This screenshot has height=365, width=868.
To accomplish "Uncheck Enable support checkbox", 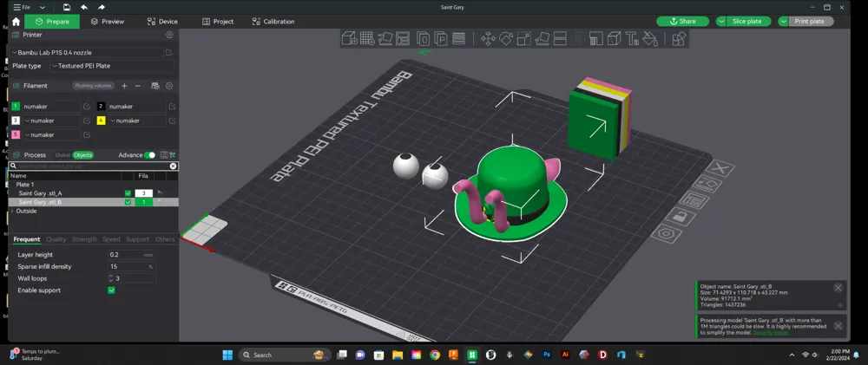I will click(x=111, y=290).
